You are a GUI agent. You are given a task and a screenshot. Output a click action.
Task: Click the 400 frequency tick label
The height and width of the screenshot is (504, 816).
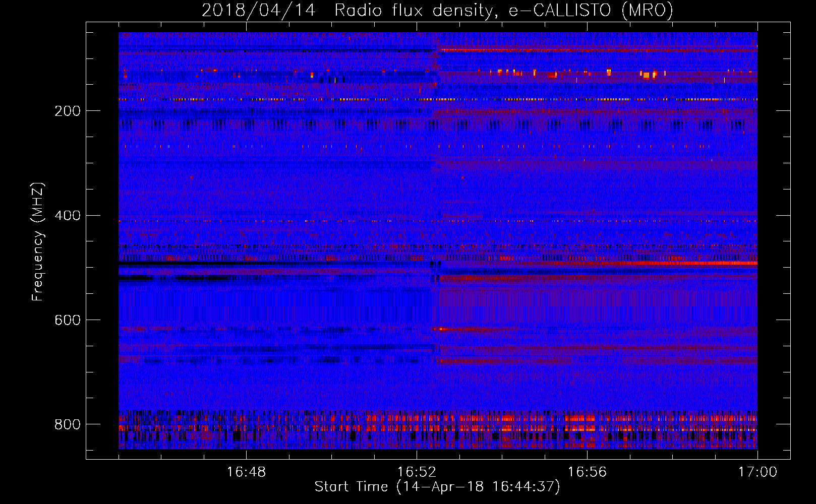pos(68,216)
